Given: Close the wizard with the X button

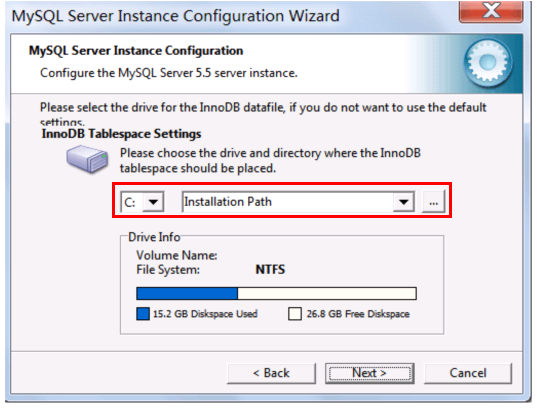Looking at the screenshot, I should point(491,11).
